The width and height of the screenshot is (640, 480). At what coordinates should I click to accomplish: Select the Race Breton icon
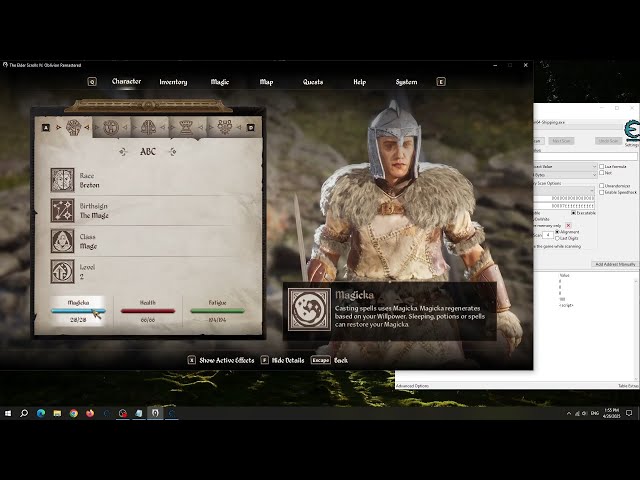62,180
